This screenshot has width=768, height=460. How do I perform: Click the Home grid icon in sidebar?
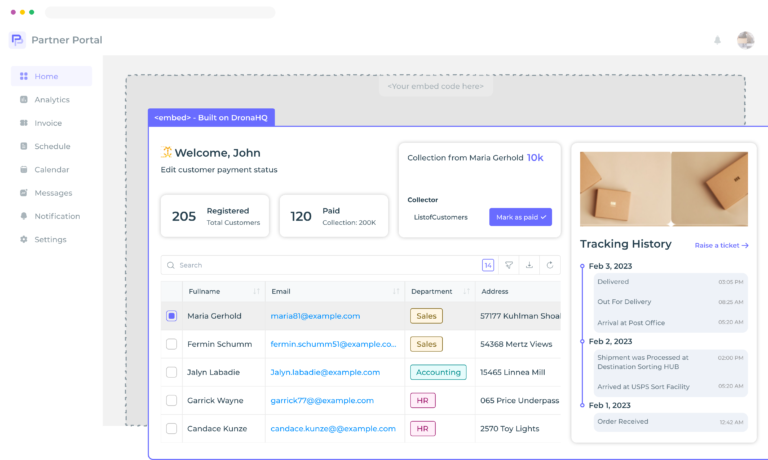[x=24, y=76]
